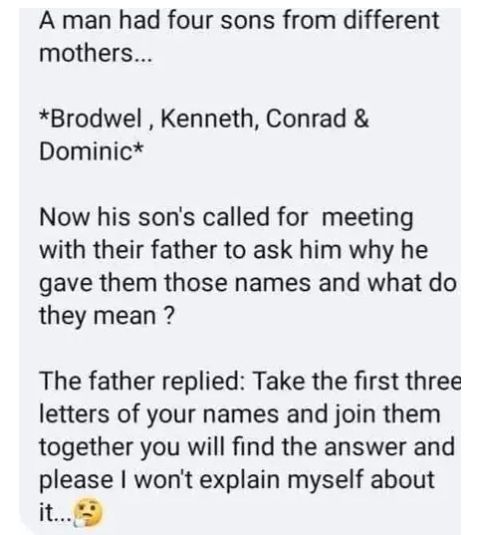Click the name Dominic
The height and width of the screenshot is (535, 480).
87,151
